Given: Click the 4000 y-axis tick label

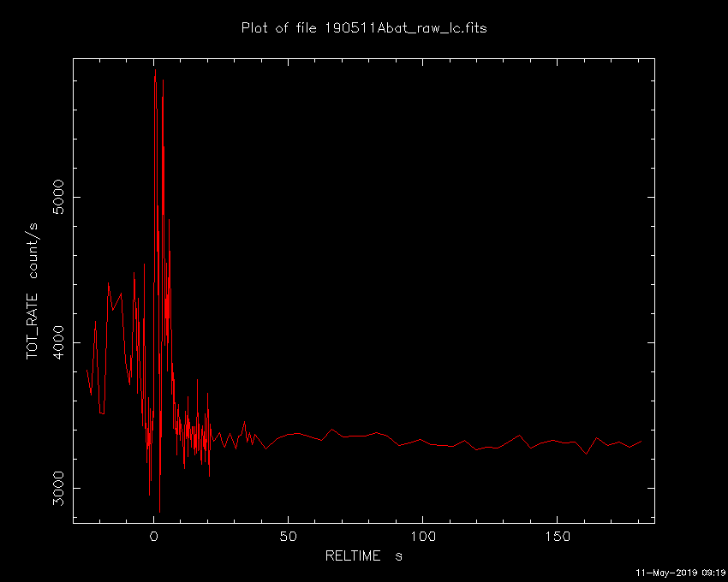Looking at the screenshot, I should pyautogui.click(x=60, y=342).
